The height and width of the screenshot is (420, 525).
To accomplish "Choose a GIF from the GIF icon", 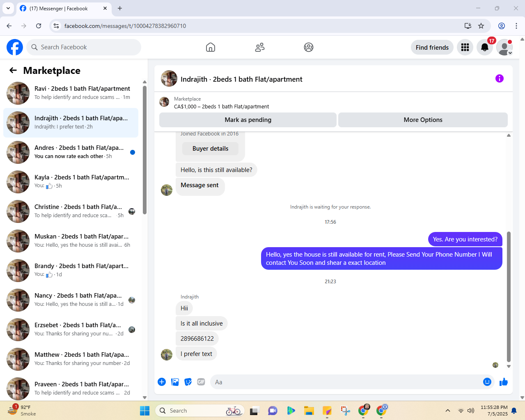I will coord(201,382).
